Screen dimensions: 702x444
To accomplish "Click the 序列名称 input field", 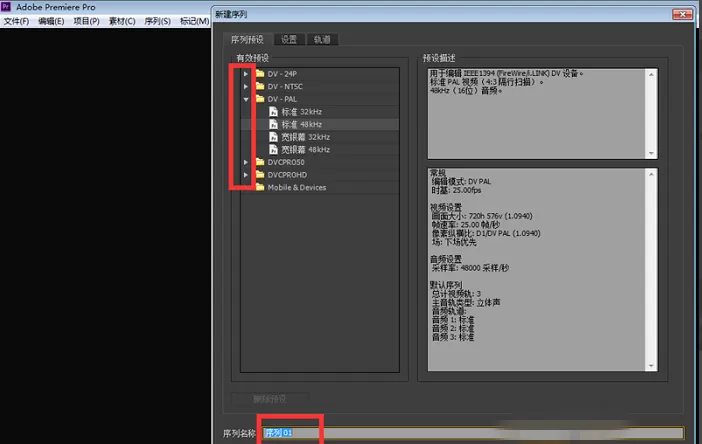I will 473,433.
